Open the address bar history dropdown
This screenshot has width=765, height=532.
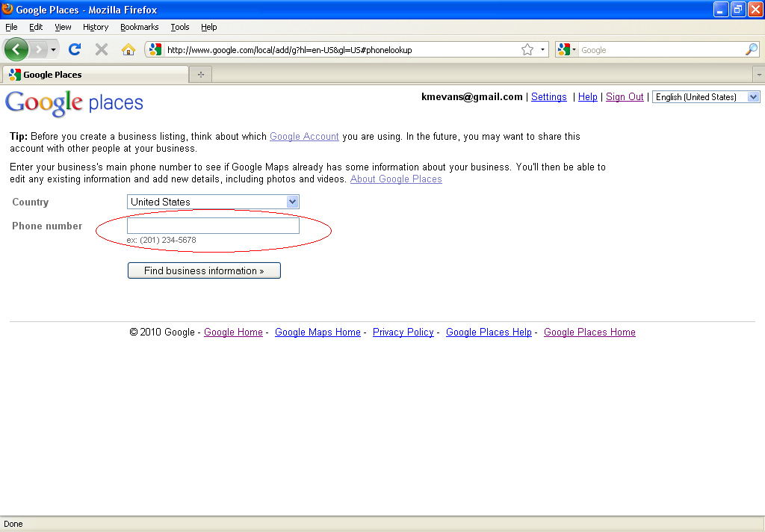pyautogui.click(x=542, y=49)
